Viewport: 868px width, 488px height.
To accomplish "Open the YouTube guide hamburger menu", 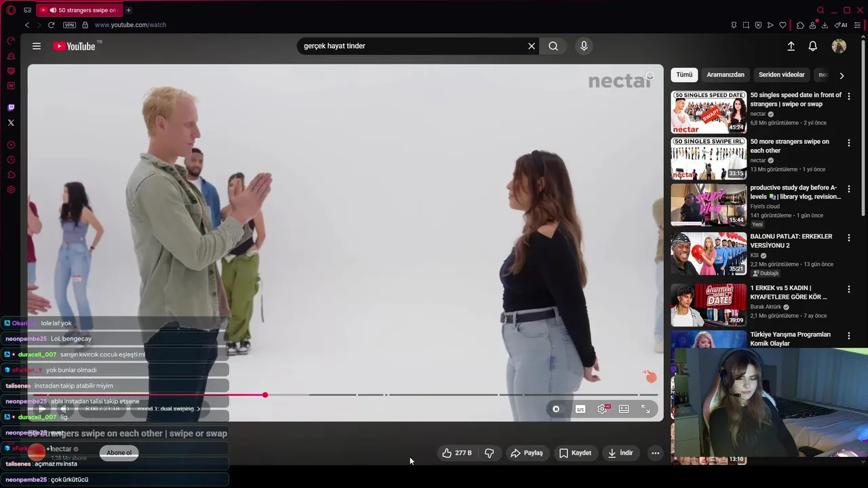I will [37, 46].
